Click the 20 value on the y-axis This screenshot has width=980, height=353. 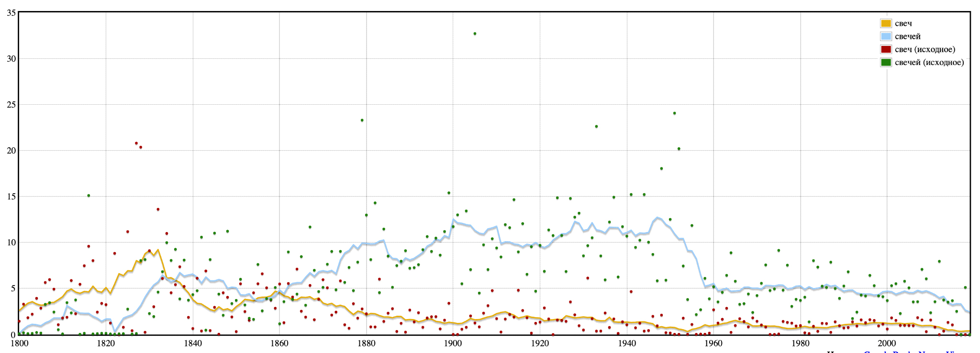tap(11, 151)
